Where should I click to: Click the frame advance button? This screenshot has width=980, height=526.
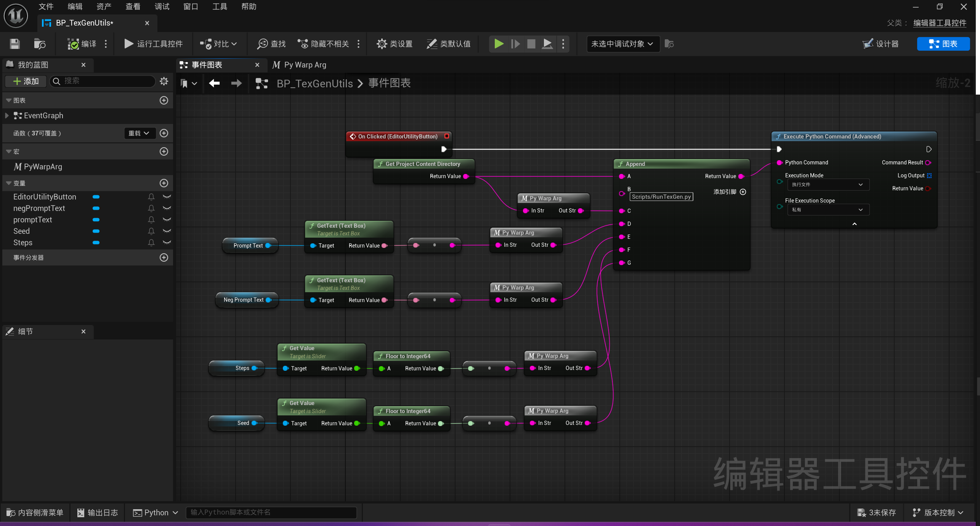click(x=515, y=44)
